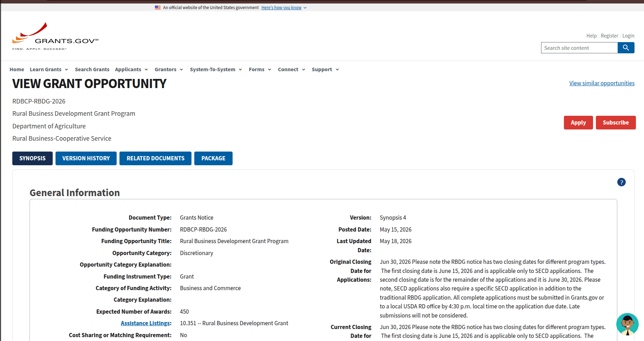This screenshot has width=644, height=341.
Task: Open the View similar opportunities link
Action: coord(602,83)
